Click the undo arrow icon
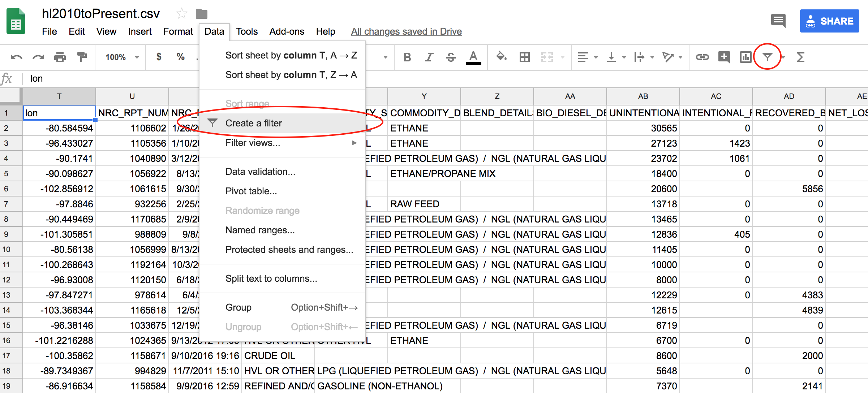The height and width of the screenshot is (393, 868). [16, 57]
